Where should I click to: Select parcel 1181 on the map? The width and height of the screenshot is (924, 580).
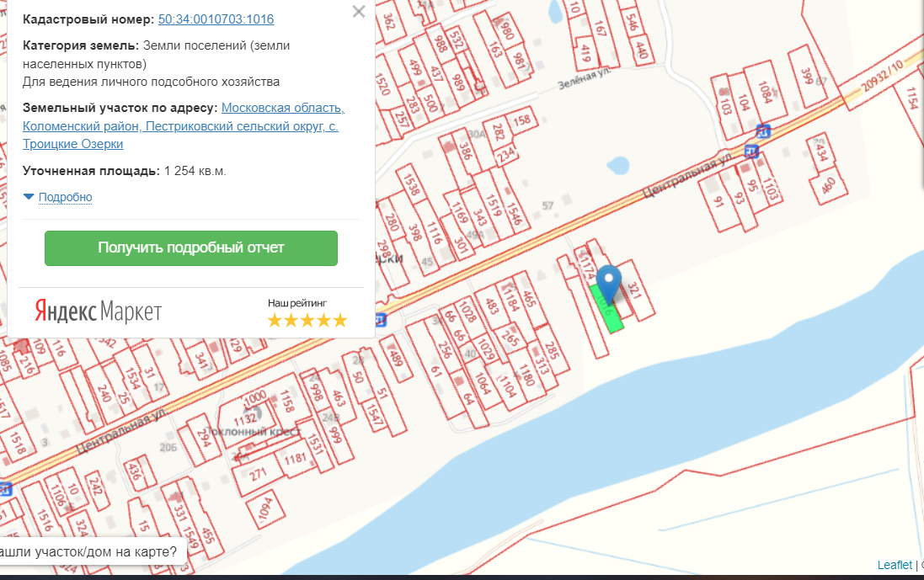click(295, 458)
